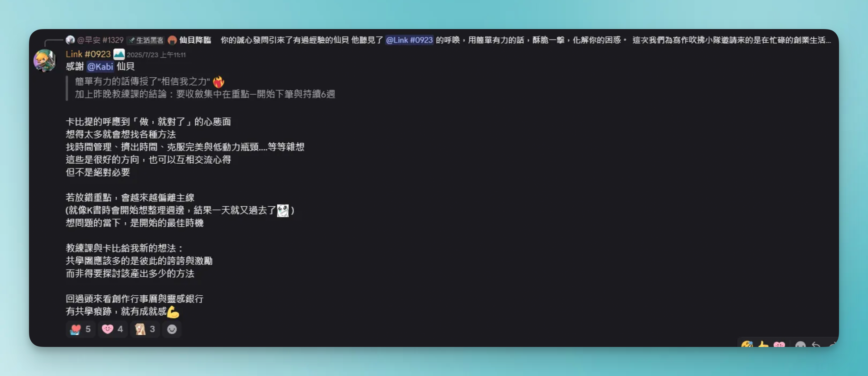Toggle the character emoji reaction showing 3

(145, 329)
